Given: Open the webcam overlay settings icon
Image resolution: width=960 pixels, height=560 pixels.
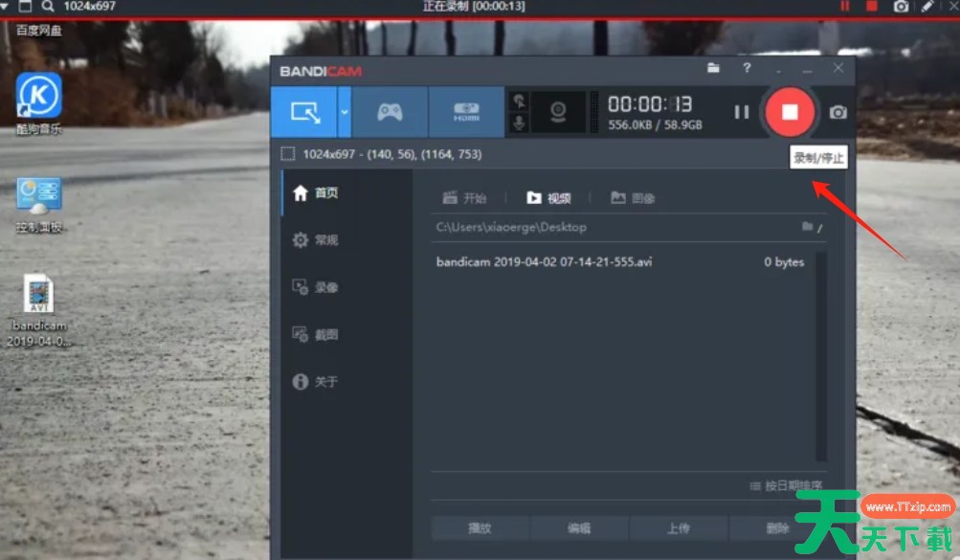Looking at the screenshot, I should point(561,112).
